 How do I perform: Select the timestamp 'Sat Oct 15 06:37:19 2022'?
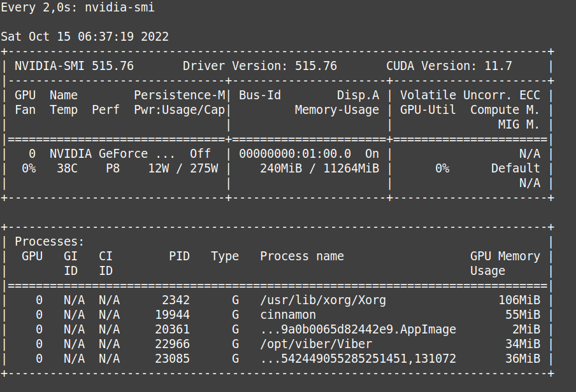point(85,37)
